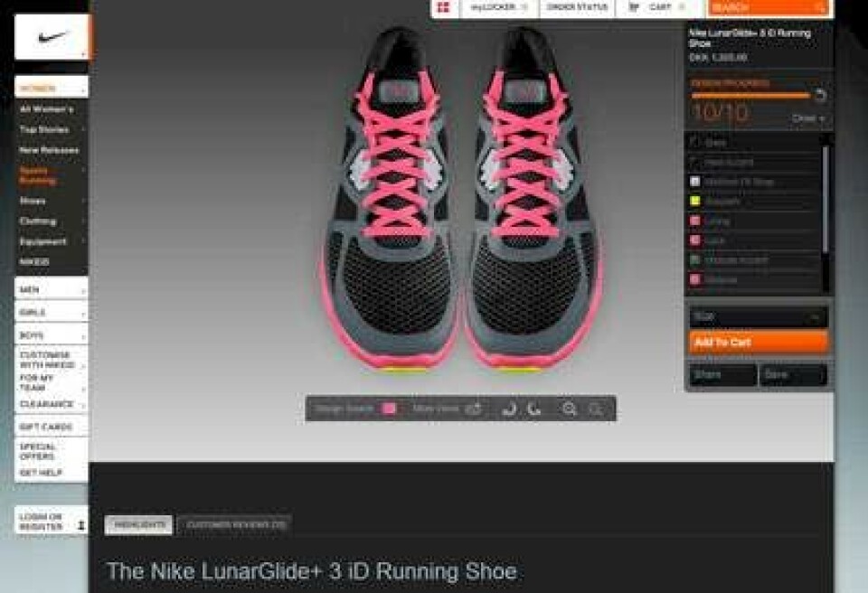
Task: Expand the GIRLS menu
Action: pyautogui.click(x=51, y=312)
